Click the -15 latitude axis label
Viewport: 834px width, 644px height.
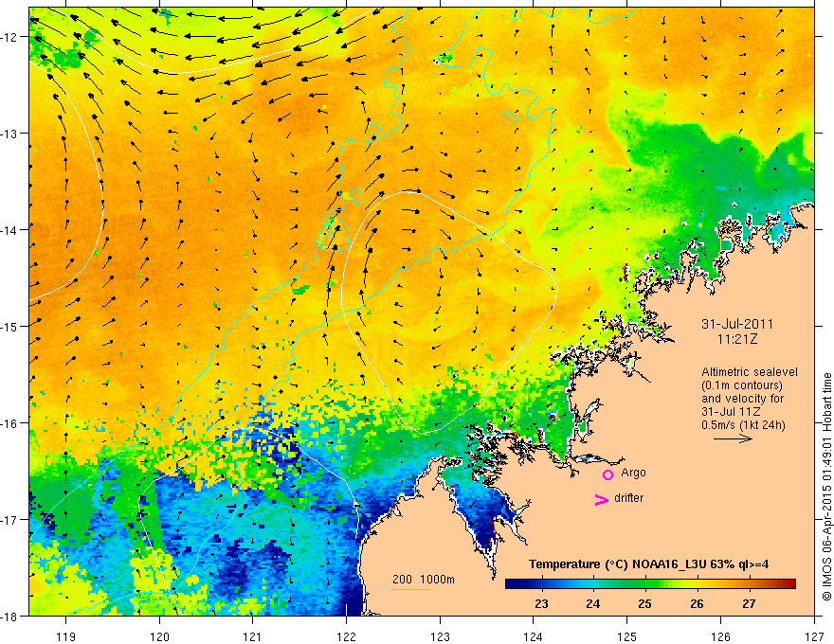point(9,326)
